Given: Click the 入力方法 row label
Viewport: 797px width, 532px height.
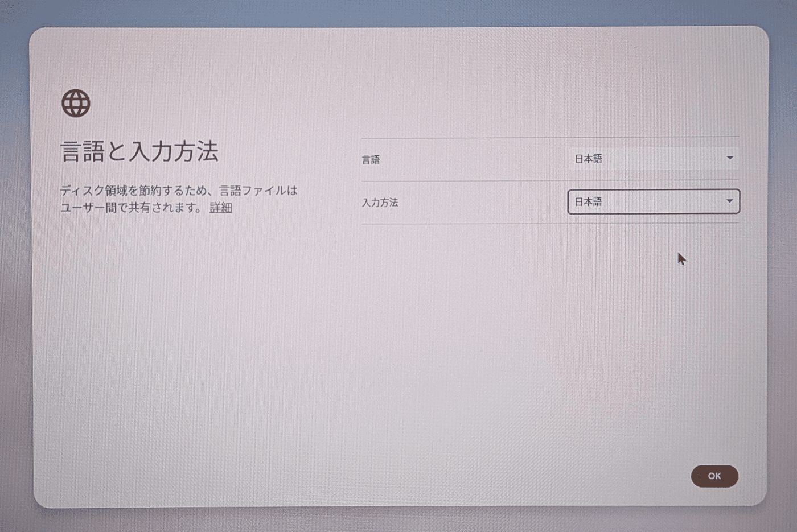Looking at the screenshot, I should tap(380, 203).
